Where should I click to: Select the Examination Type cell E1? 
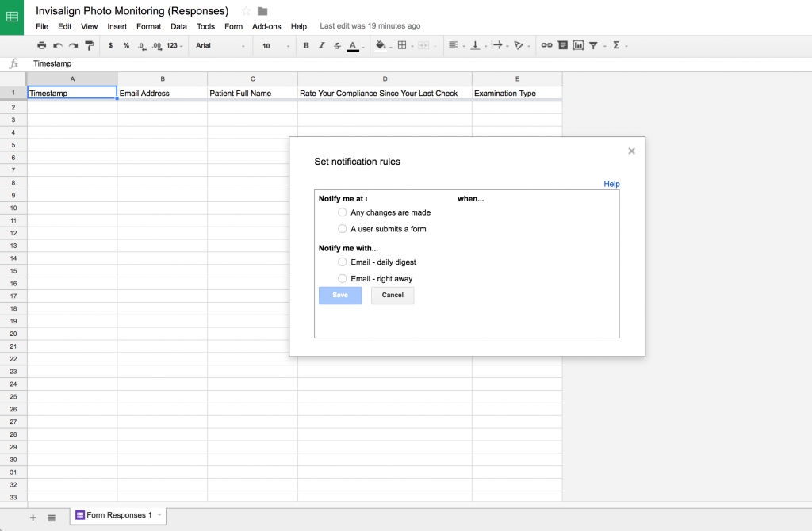(x=517, y=94)
